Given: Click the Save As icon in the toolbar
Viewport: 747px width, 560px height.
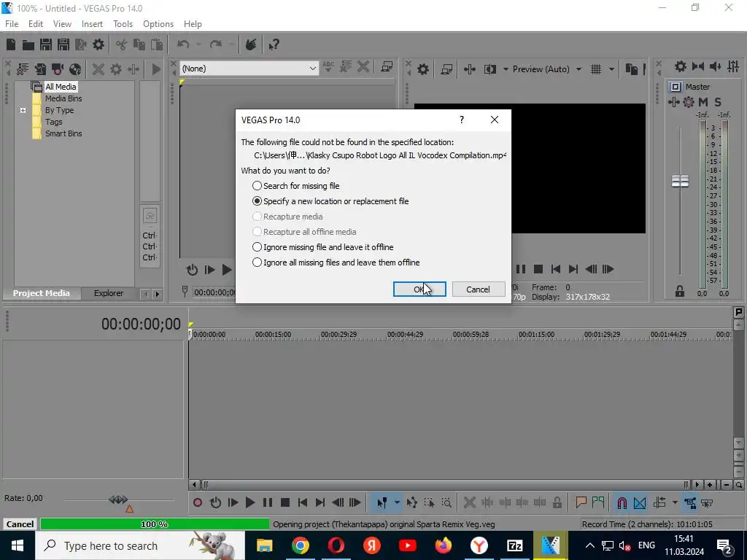Looking at the screenshot, I should click(x=63, y=44).
